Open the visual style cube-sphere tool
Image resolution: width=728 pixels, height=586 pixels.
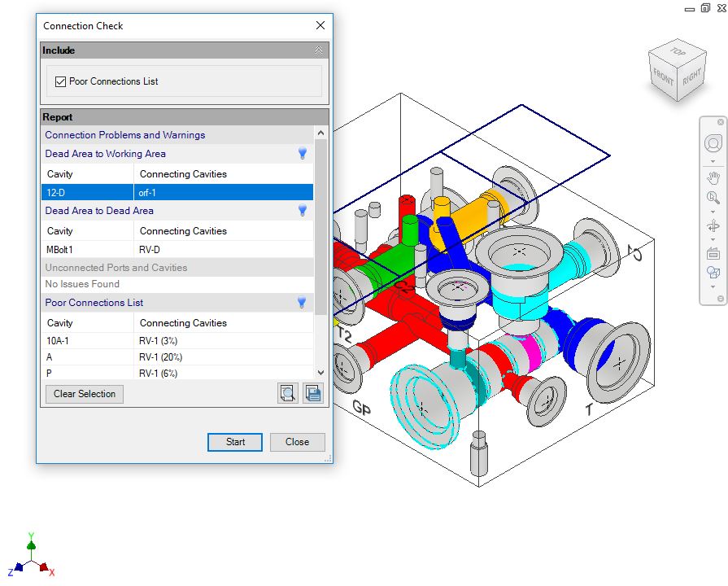713,273
